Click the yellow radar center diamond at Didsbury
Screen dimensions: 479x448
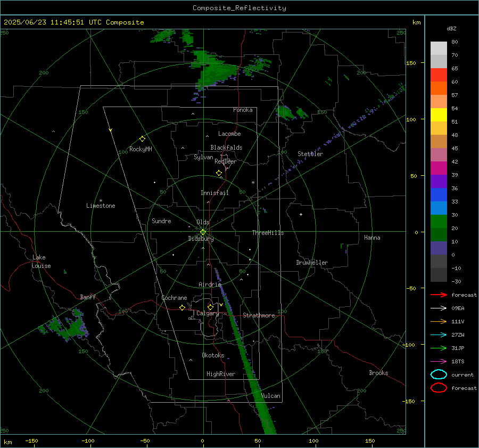(203, 232)
